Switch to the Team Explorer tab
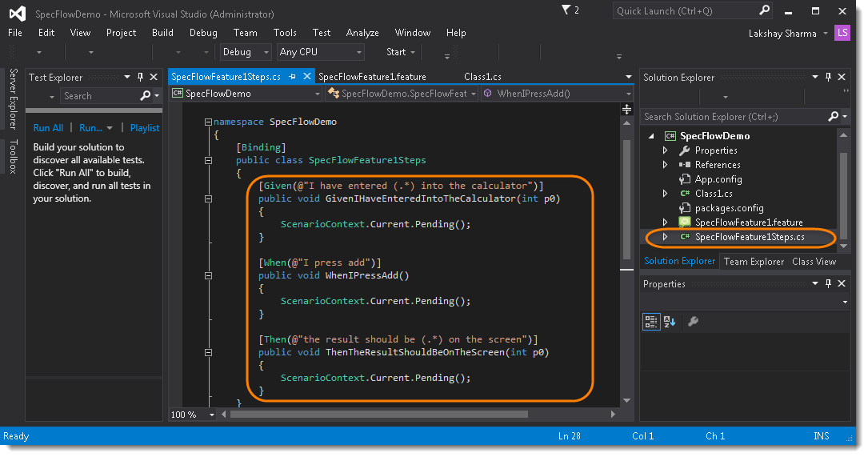The image size is (868, 457). (754, 262)
